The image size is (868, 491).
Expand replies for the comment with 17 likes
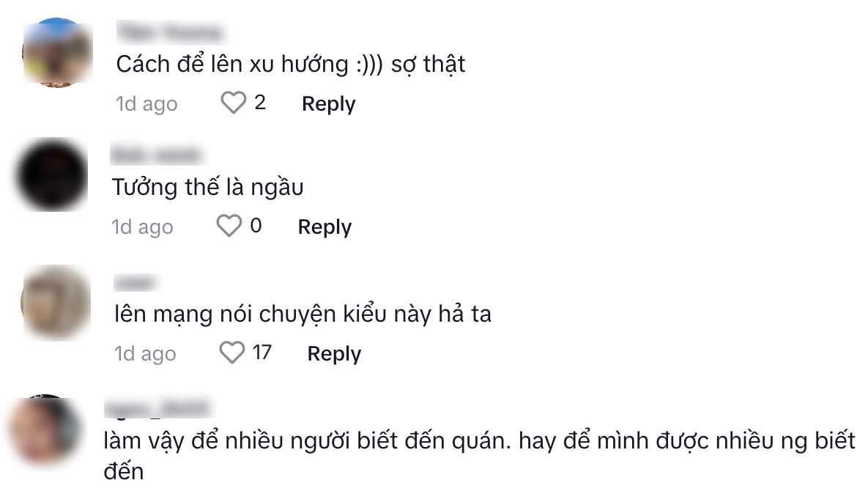333,353
